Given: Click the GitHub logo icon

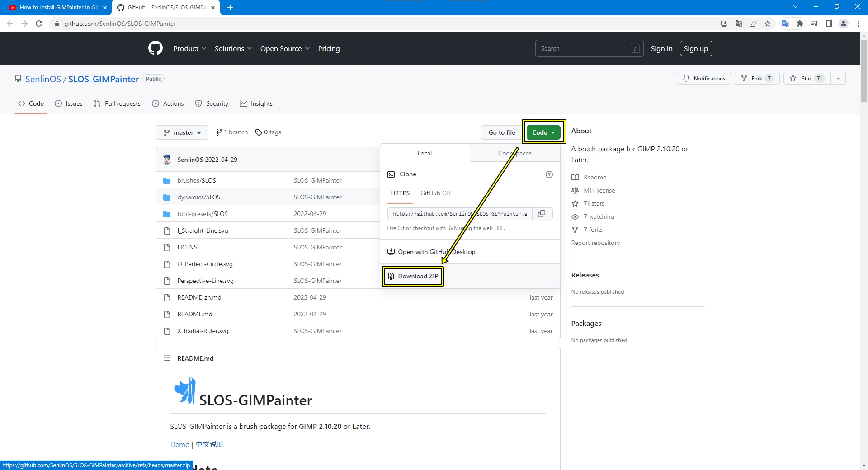Looking at the screenshot, I should (x=156, y=48).
